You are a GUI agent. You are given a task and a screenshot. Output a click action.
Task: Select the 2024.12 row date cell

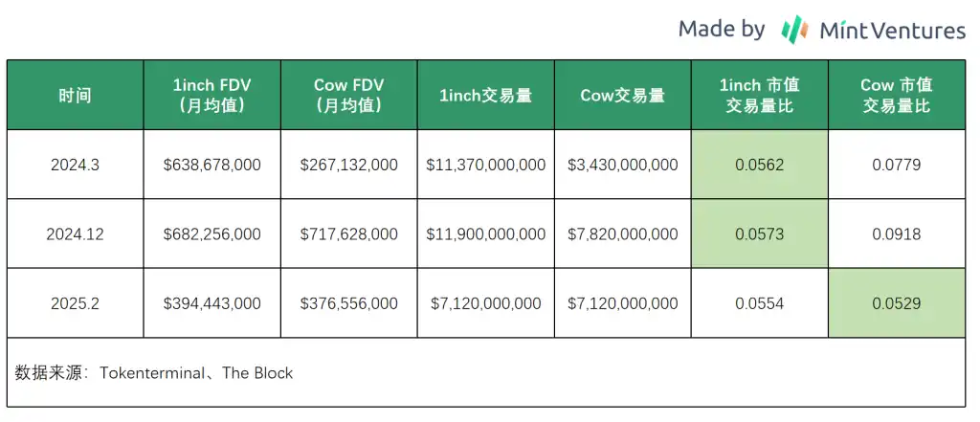(75, 233)
